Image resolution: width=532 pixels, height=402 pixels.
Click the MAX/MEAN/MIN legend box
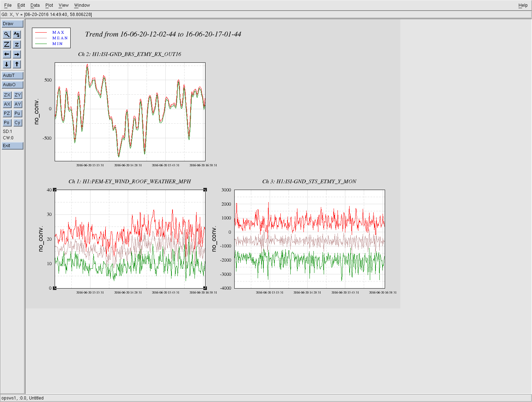point(51,38)
